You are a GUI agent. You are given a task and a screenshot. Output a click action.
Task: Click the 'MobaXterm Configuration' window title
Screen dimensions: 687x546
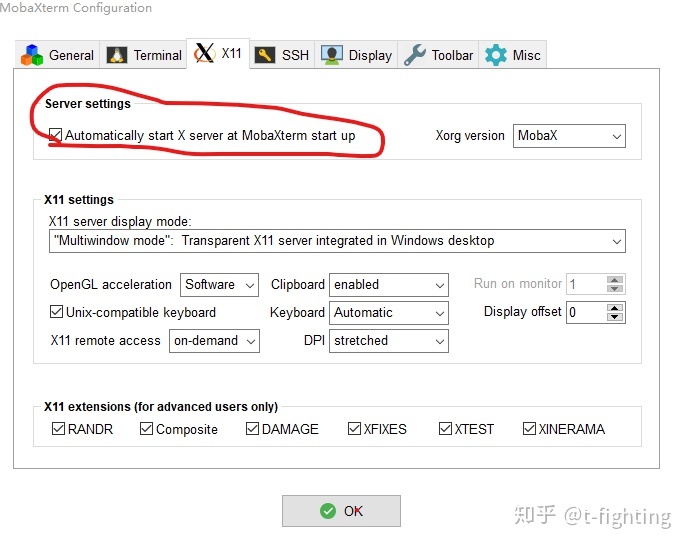(x=76, y=8)
